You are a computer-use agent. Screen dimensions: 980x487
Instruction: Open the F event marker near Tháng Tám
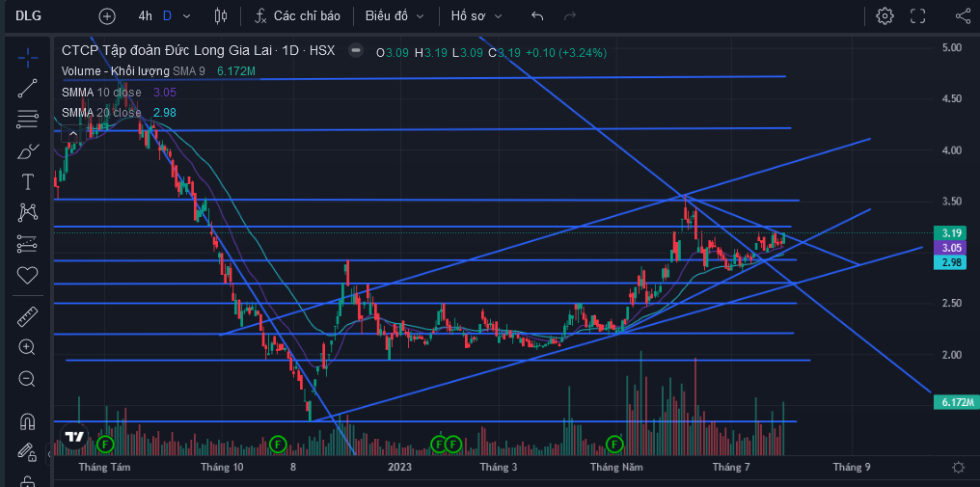point(106,446)
